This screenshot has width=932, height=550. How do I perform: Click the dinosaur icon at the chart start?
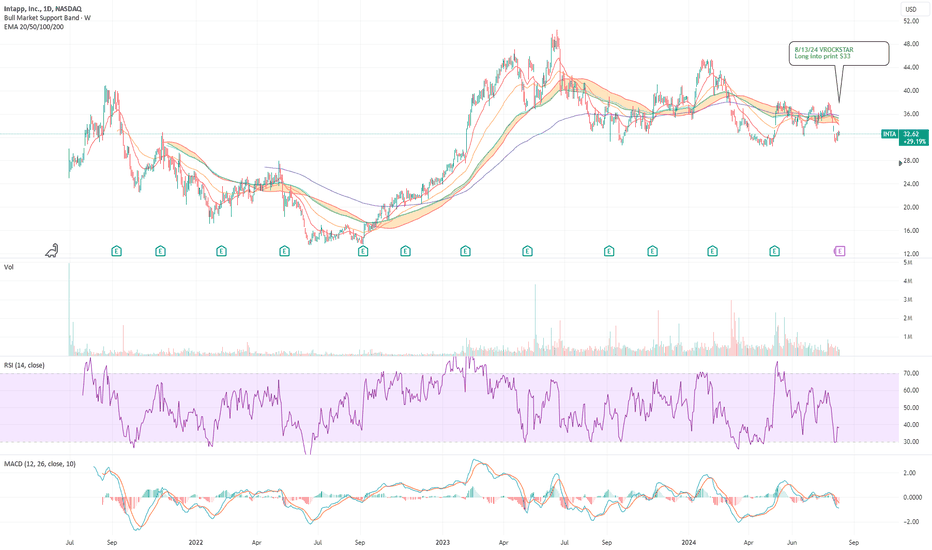(52, 251)
